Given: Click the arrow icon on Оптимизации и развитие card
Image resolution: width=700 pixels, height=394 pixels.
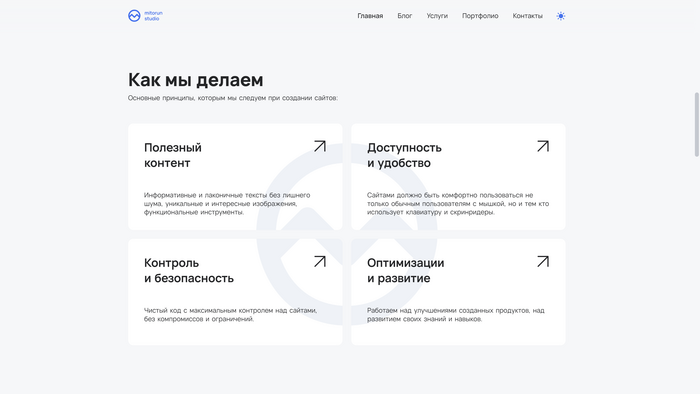Looking at the screenshot, I should [543, 261].
